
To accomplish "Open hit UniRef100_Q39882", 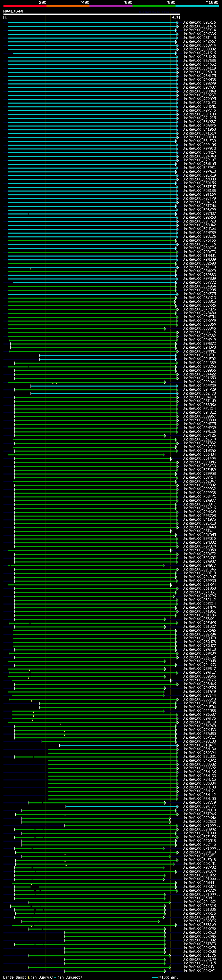I will click(199, 49).
